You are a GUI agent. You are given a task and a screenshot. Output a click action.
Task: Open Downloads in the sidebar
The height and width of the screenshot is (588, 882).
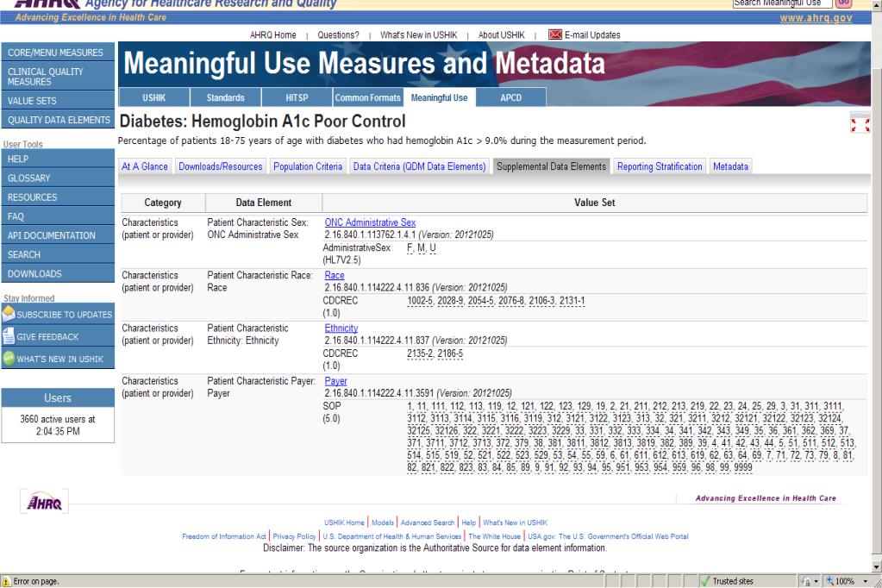coord(58,273)
